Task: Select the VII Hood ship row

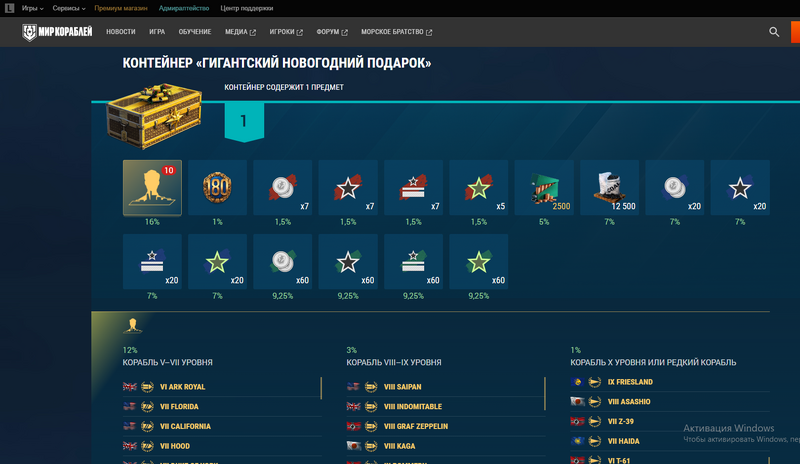Action: 221,446
